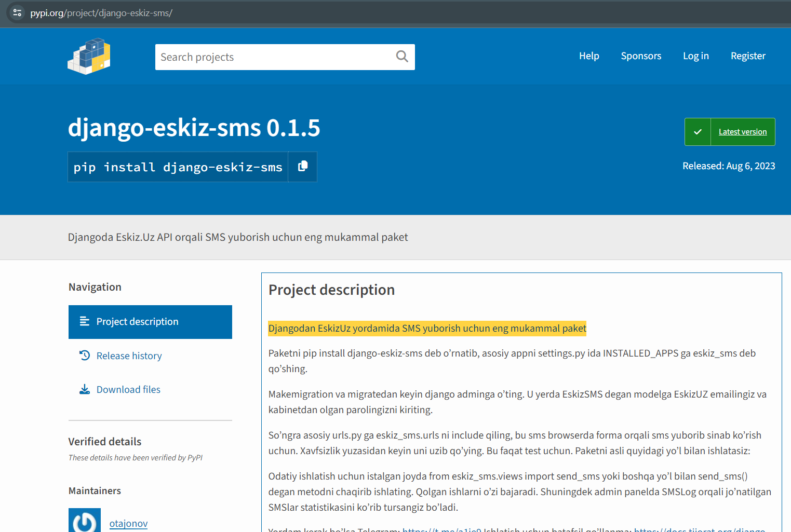Viewport: 791px width, 532px height.
Task: Select the Project description tab
Action: [150, 322]
